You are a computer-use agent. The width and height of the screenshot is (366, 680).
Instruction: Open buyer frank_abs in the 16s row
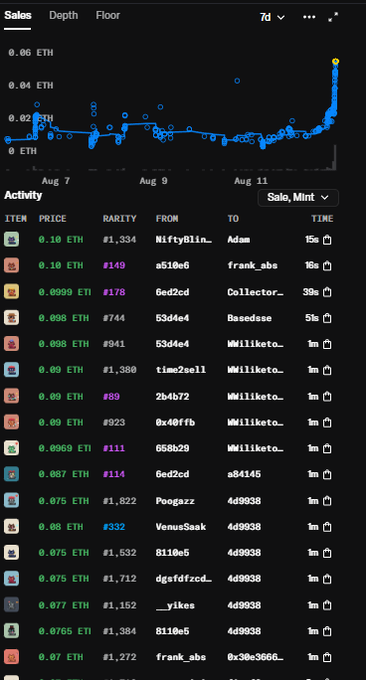click(252, 266)
